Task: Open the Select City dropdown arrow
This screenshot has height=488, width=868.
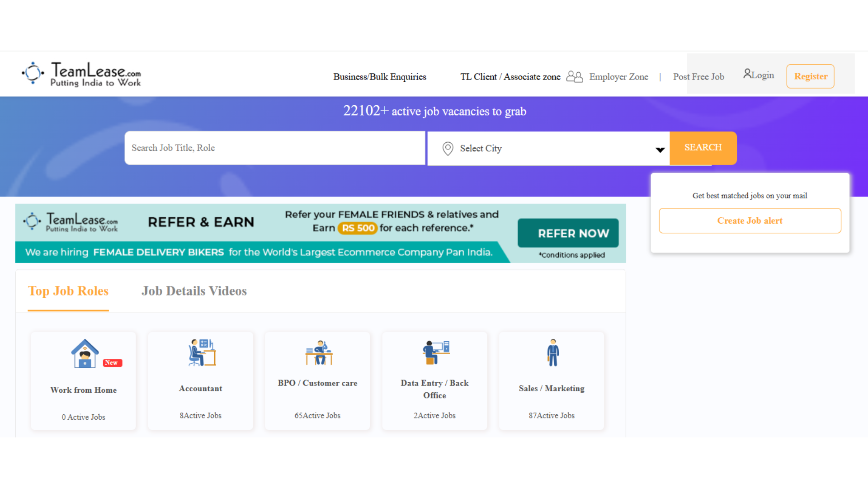Action: [x=660, y=150]
